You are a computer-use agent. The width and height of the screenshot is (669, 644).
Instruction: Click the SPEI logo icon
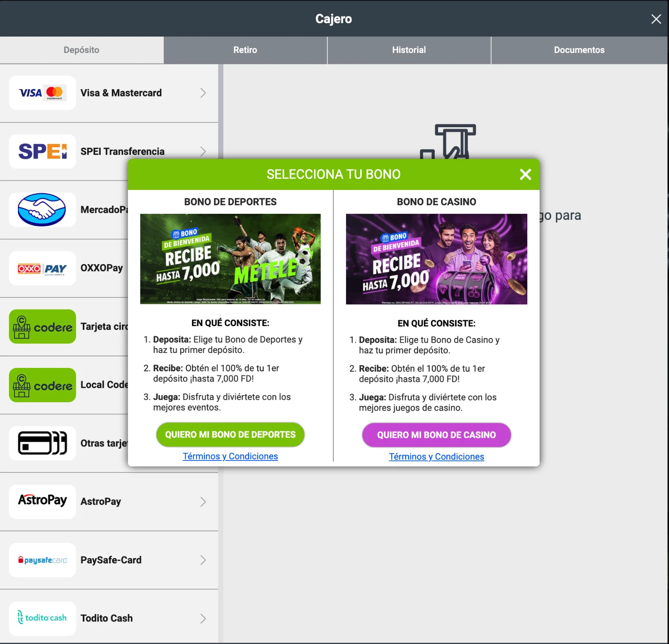pos(42,152)
